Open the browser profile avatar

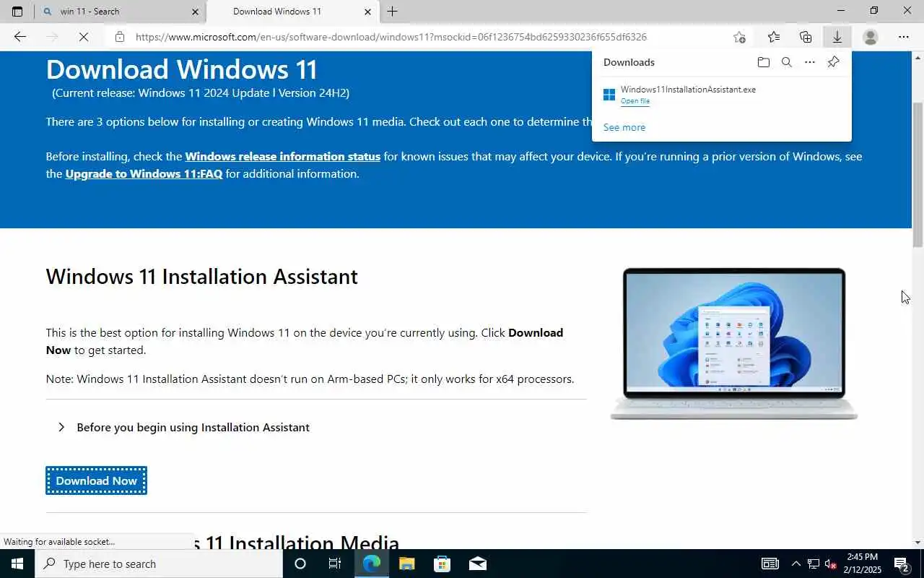pyautogui.click(x=871, y=37)
